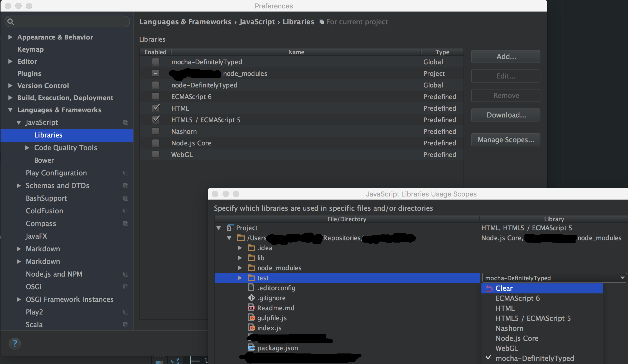
Task: Click the Readme.md markdown file icon
Action: tap(252, 308)
